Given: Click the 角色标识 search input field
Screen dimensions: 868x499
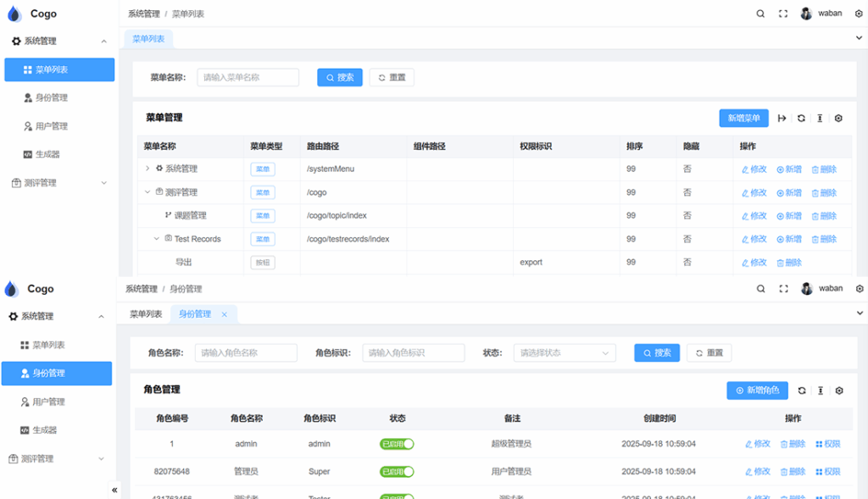Looking at the screenshot, I should point(414,353).
